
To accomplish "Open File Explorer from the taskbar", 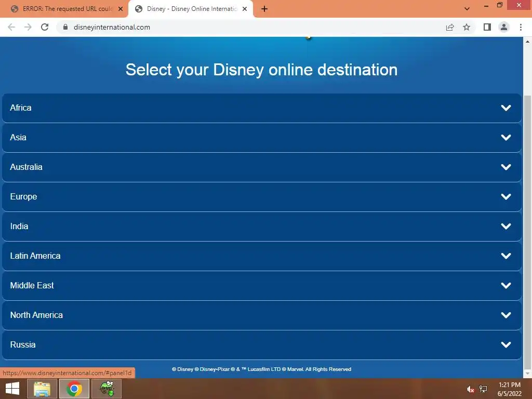I will coord(42,389).
